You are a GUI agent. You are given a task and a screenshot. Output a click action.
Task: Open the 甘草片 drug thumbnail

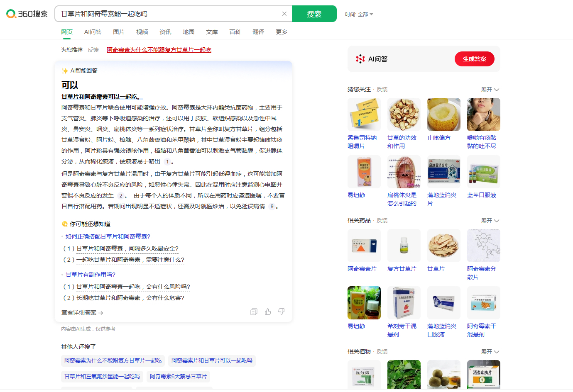[x=444, y=246]
